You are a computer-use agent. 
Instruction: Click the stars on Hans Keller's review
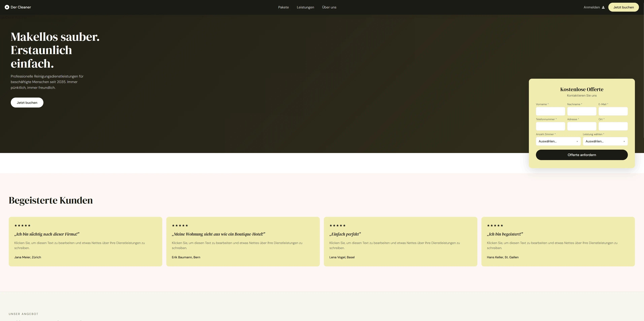495,225
